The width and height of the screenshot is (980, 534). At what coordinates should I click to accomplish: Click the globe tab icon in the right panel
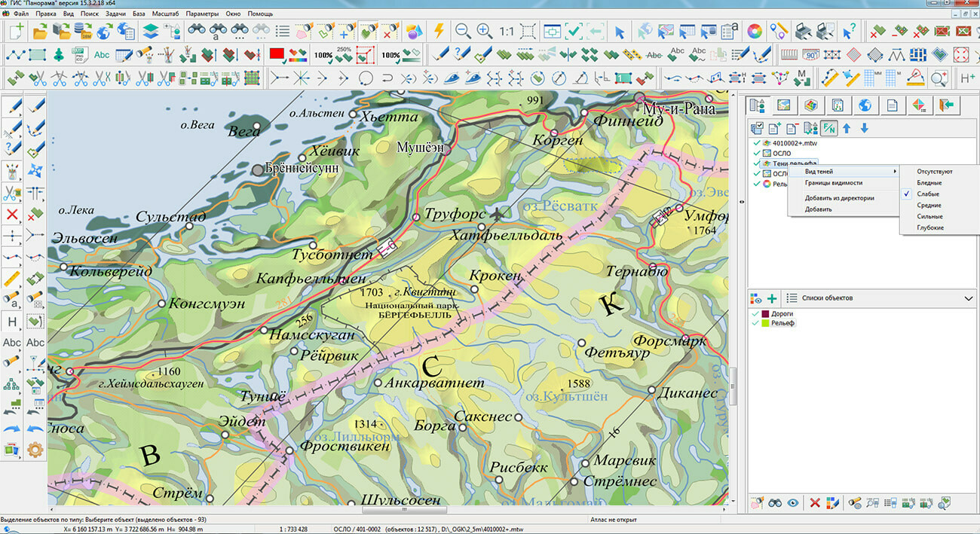(x=865, y=105)
